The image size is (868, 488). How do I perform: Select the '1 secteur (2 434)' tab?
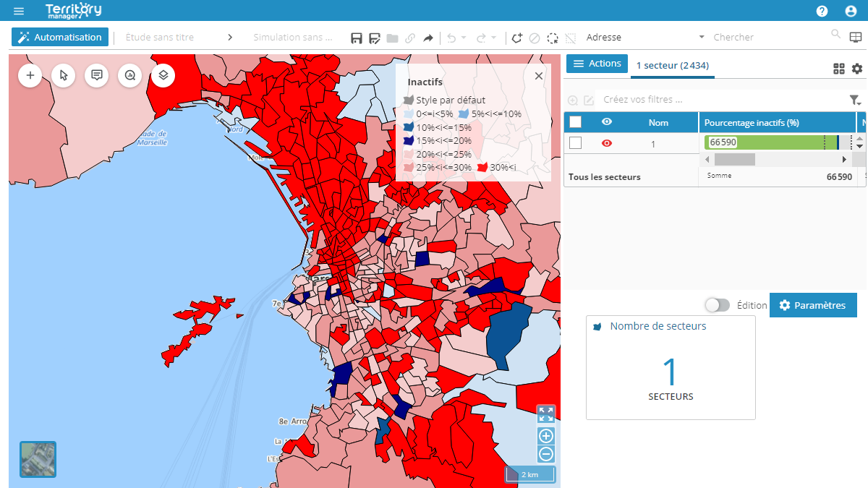coord(672,65)
